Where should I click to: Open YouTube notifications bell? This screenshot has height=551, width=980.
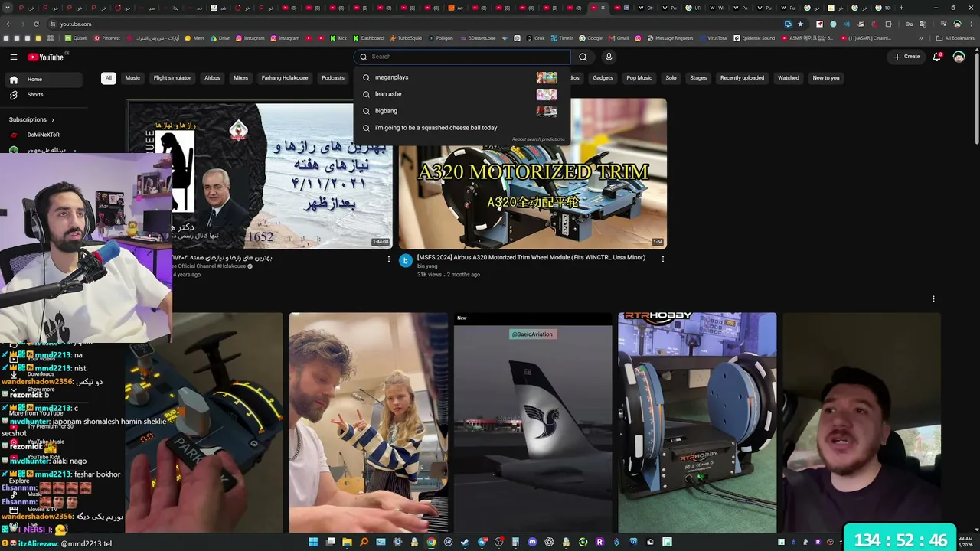937,57
